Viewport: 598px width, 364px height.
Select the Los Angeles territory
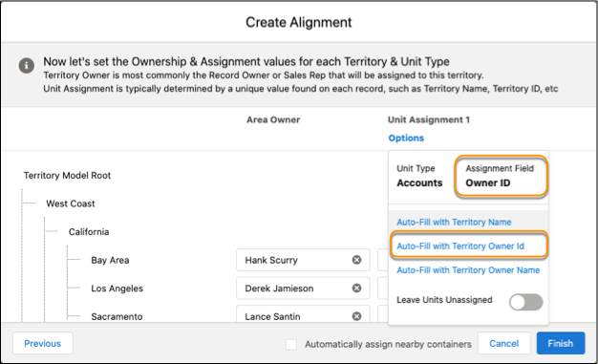tap(117, 289)
